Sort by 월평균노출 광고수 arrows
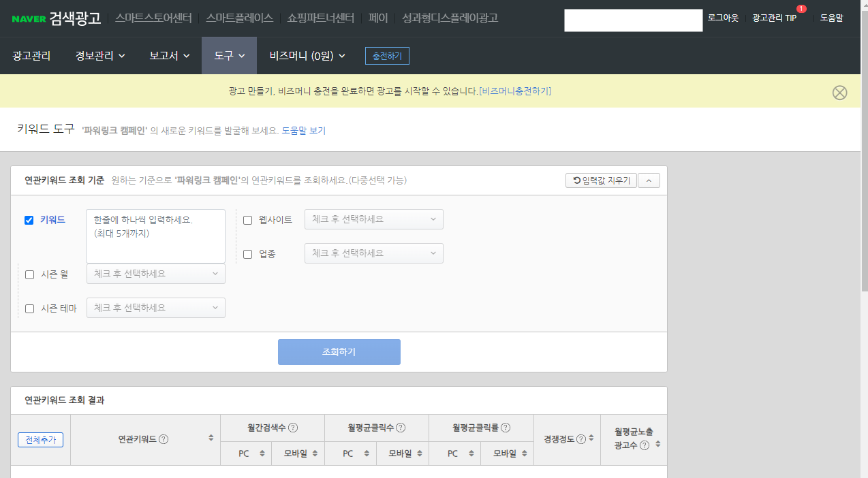The image size is (868, 478). (x=658, y=444)
